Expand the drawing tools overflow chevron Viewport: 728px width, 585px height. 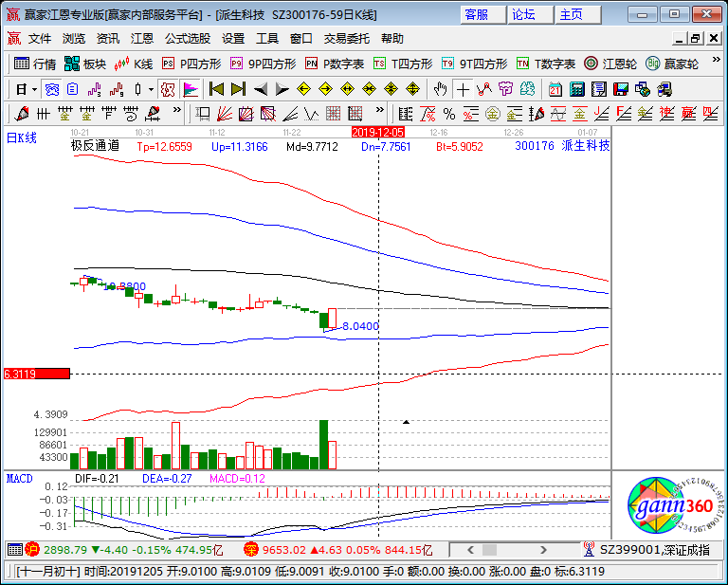(177, 110)
